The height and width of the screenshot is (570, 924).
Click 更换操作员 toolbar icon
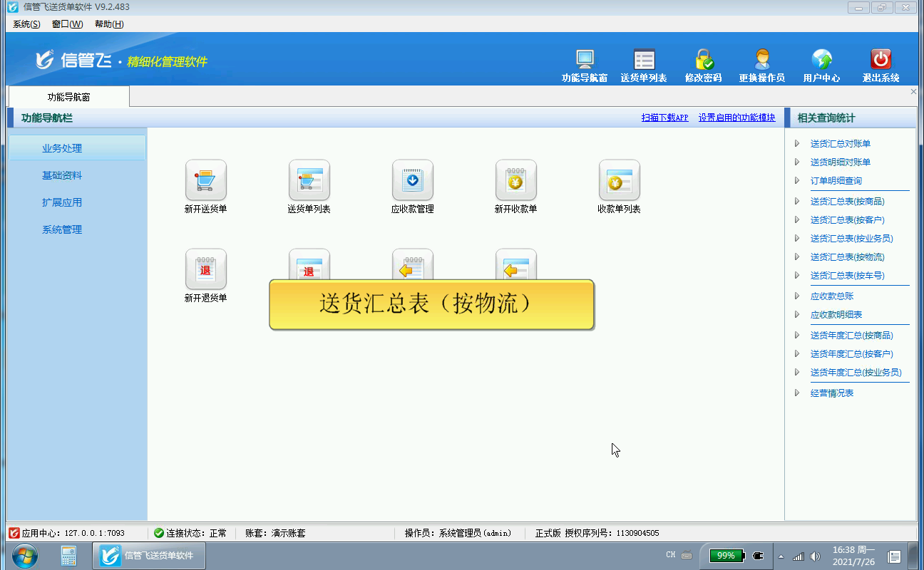pyautogui.click(x=761, y=60)
